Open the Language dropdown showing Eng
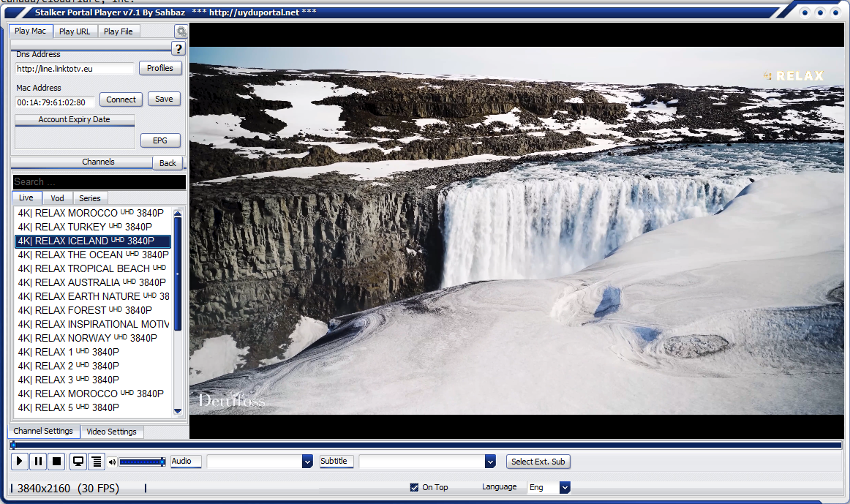850x504 pixels. pos(564,487)
